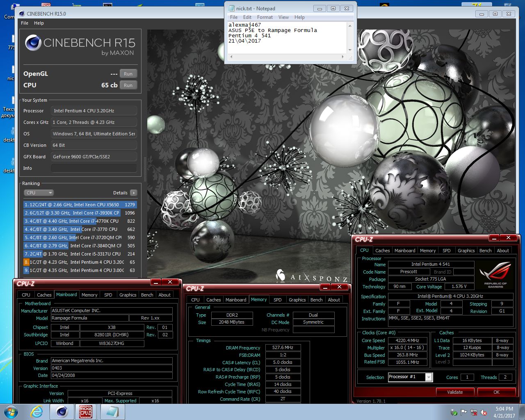Viewport: 525px width, 420px height.
Task: Click Notepad vertical scrollbar down arrow
Action: point(350,50)
